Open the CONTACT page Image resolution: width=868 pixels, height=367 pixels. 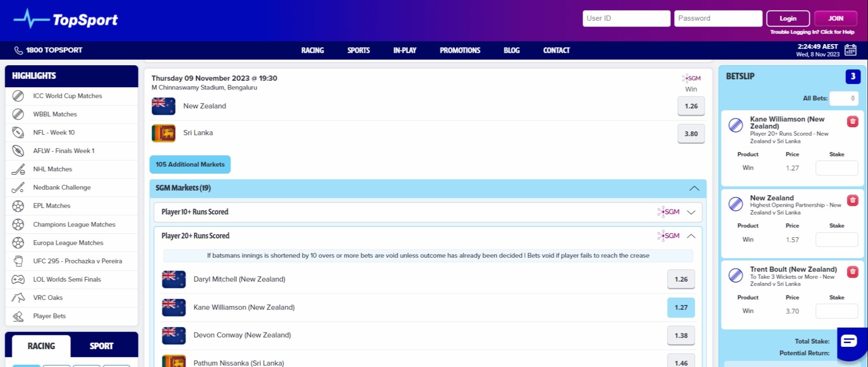(x=556, y=51)
